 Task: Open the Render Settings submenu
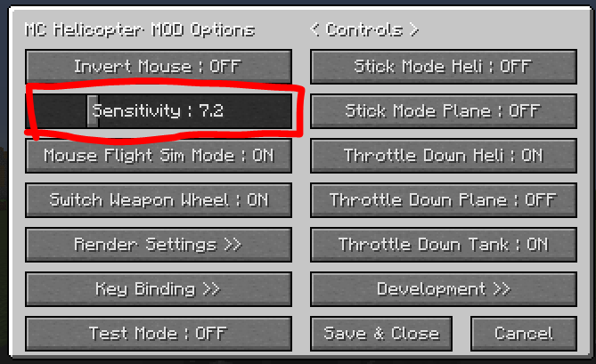pos(159,245)
